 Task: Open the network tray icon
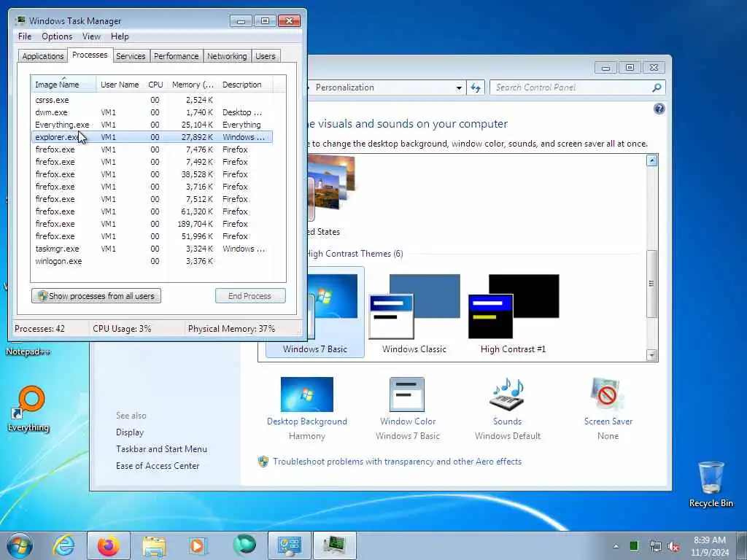[x=656, y=546]
